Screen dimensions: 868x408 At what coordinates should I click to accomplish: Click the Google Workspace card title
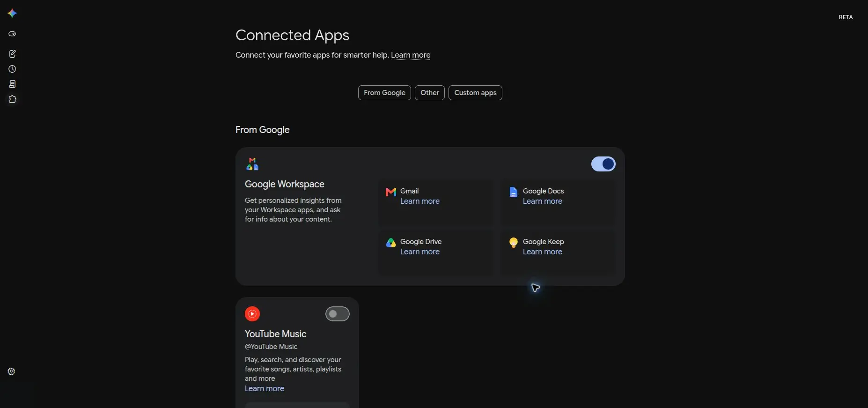tap(285, 184)
